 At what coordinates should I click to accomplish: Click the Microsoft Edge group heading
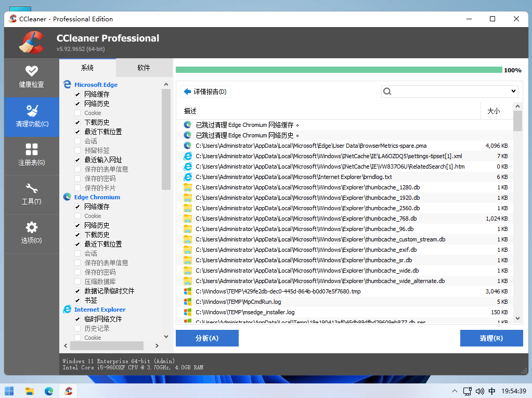96,84
